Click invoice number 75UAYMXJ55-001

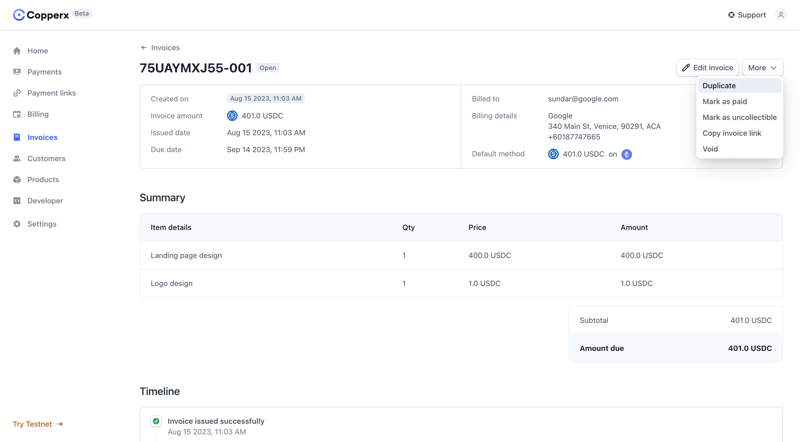(196, 68)
